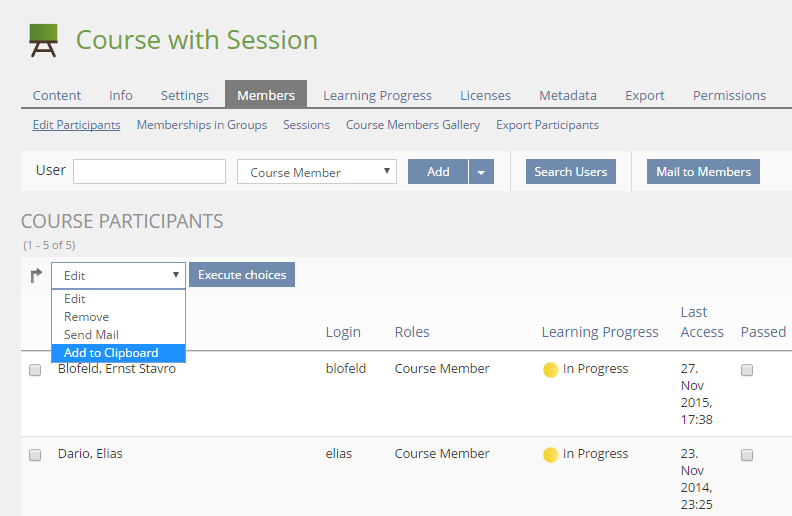Toggle Passed checkbox for Blofeld
This screenshot has width=792, height=516.
[747, 370]
